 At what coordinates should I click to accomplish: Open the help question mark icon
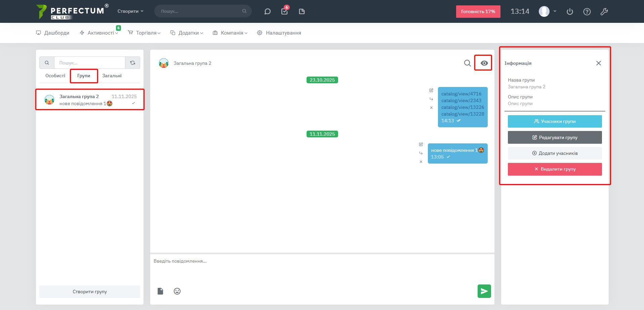pyautogui.click(x=587, y=11)
